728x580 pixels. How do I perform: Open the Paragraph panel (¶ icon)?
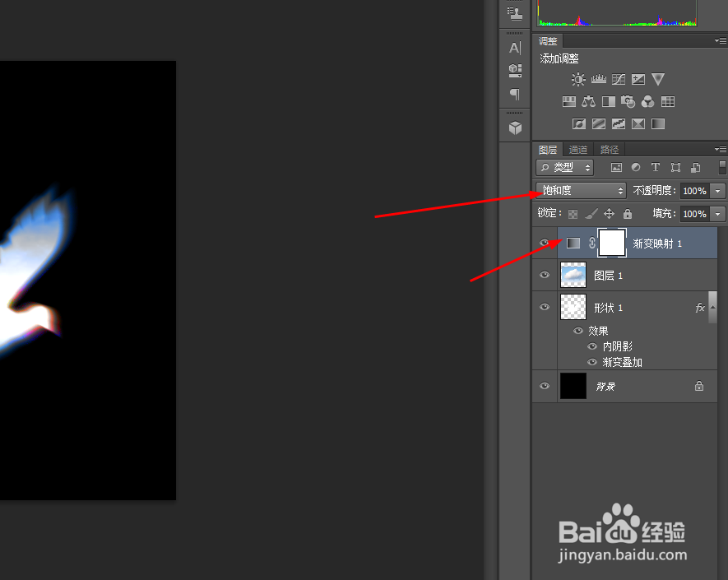(x=515, y=95)
